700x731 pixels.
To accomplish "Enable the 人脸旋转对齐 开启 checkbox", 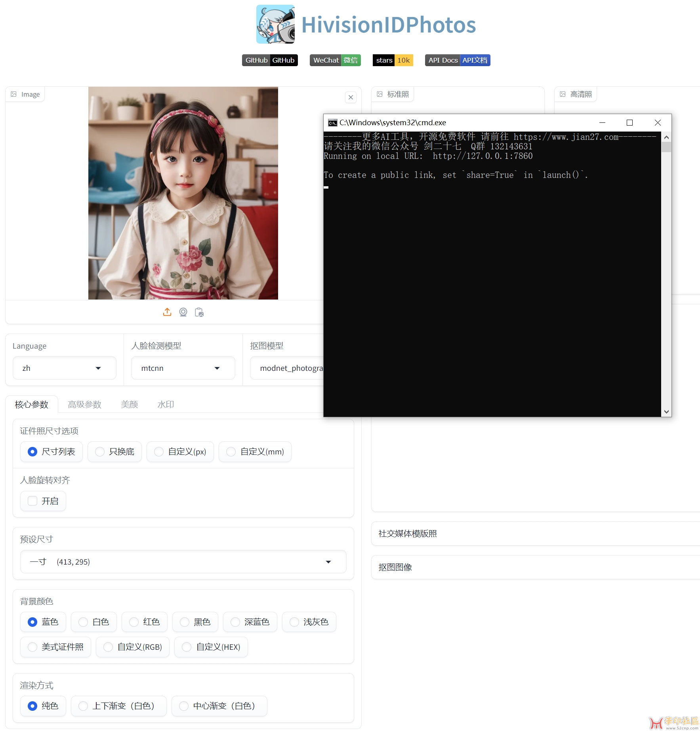I will pos(32,501).
